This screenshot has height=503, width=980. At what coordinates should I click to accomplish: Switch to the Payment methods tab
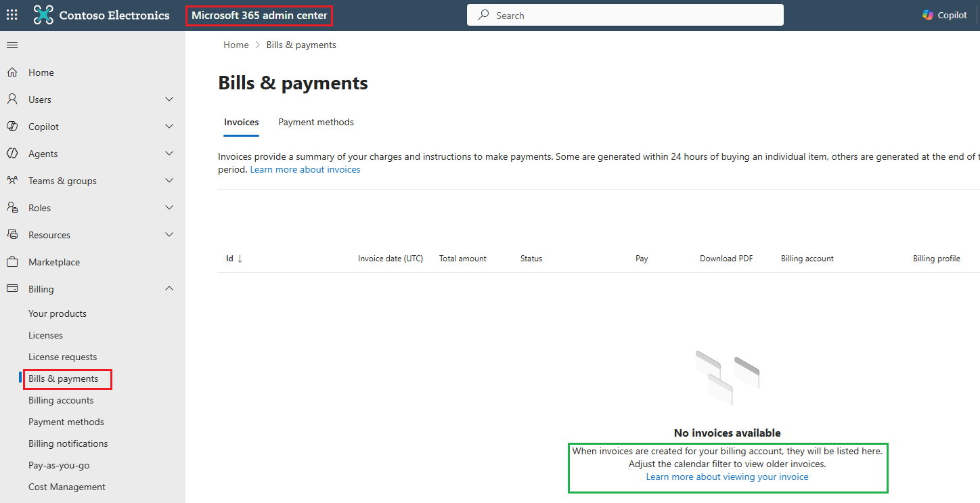coord(316,123)
